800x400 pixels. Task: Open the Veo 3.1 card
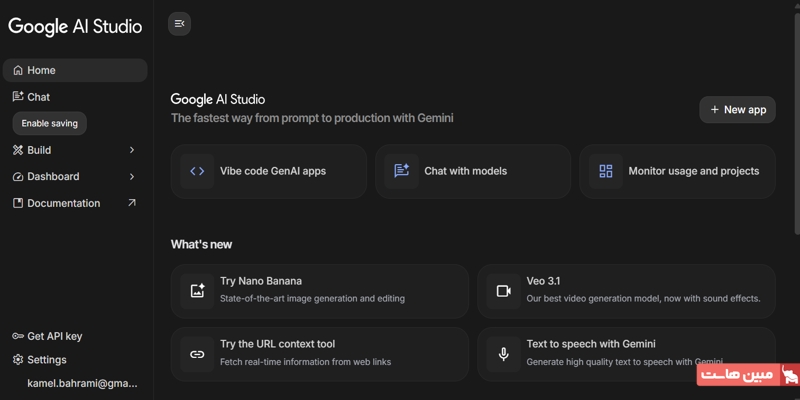627,291
